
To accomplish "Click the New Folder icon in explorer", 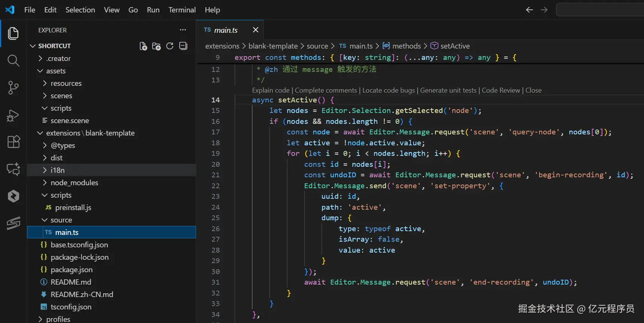I will point(156,46).
